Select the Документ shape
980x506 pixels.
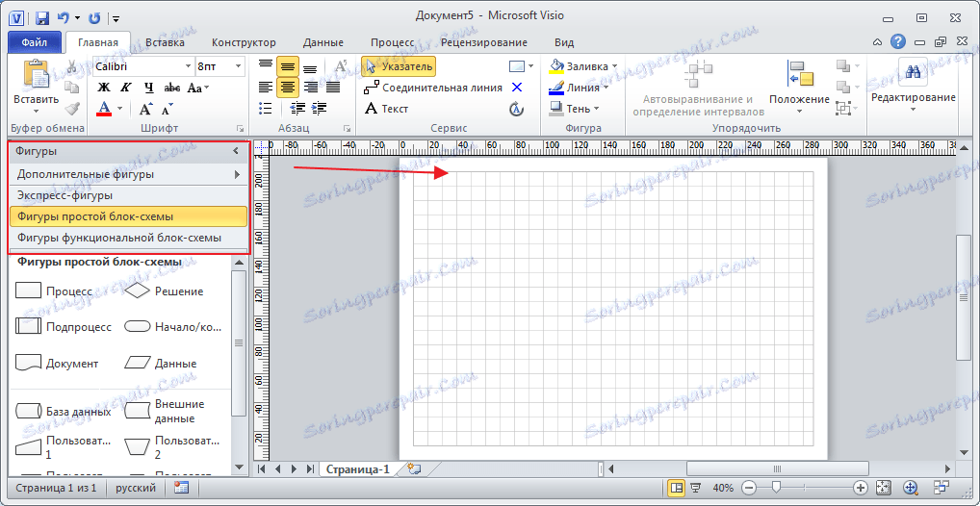(x=57, y=363)
